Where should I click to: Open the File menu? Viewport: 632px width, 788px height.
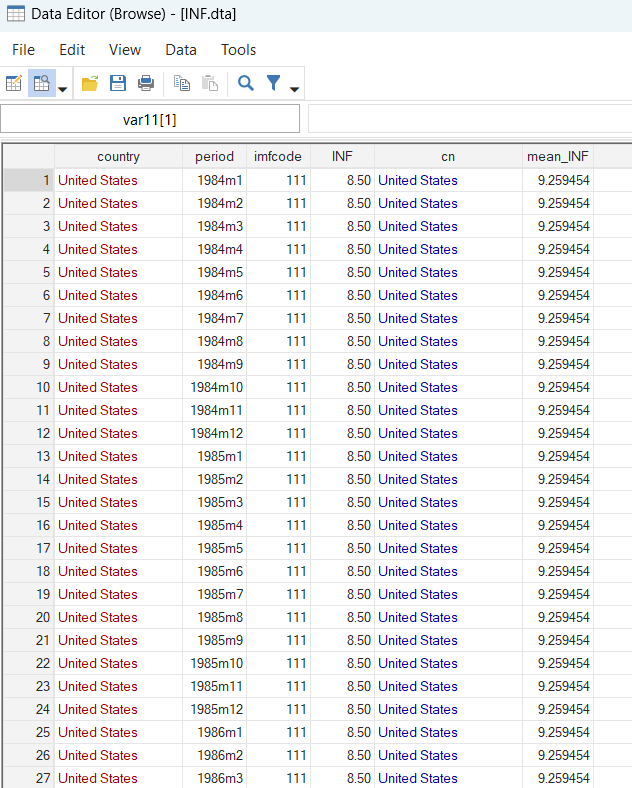tap(23, 50)
